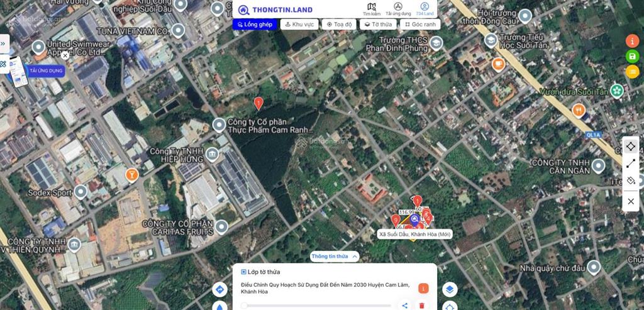Close the drawing tools panel
The width and height of the screenshot is (644, 310).
pyautogui.click(x=630, y=201)
